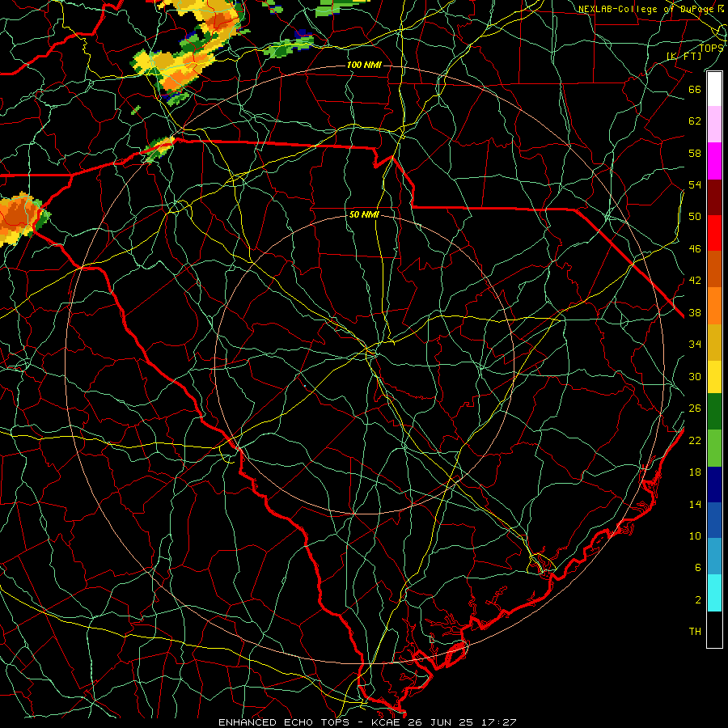Click the orange 42 kft legend swatch
Image resolution: width=728 pixels, height=728 pixels.
[x=714, y=305]
